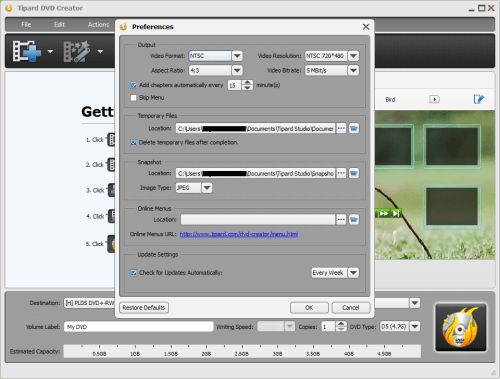Viewport: 500px width, 379px height.
Task: Click the Preferences dialog title icon
Action: pos(124,27)
